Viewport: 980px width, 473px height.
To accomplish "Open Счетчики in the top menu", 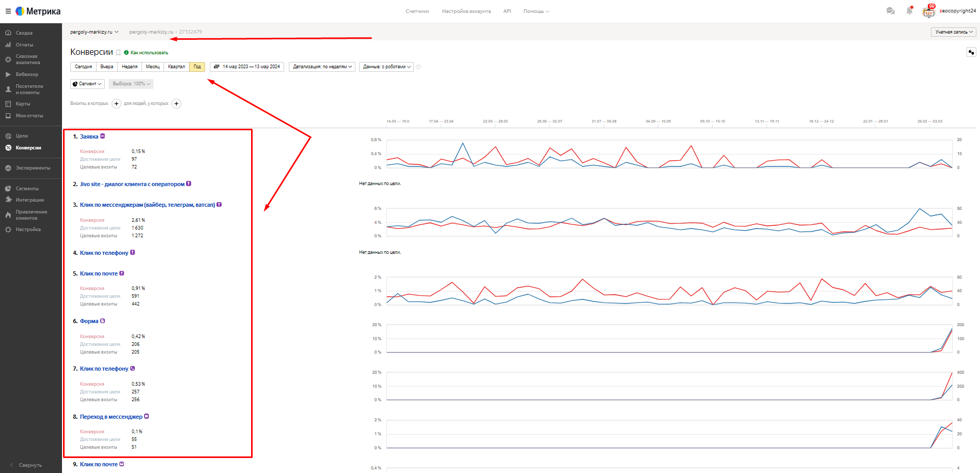I will (417, 11).
